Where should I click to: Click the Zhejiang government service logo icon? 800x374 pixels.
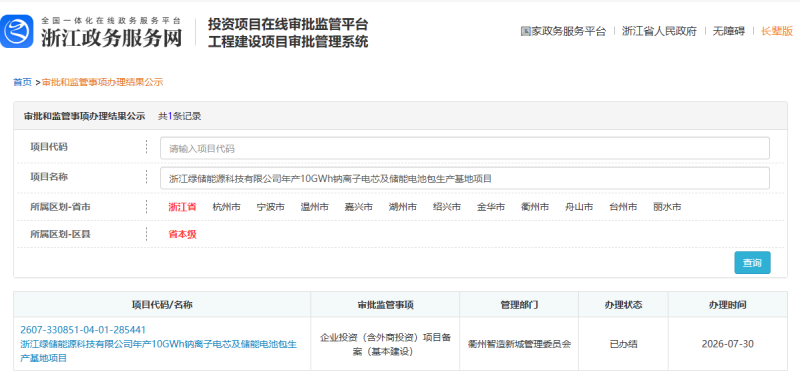click(x=17, y=32)
